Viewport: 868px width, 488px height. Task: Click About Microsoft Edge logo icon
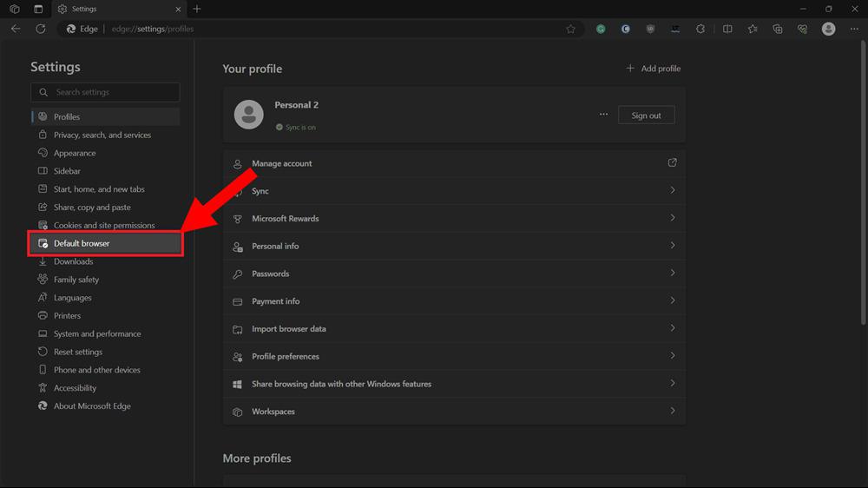click(43, 406)
